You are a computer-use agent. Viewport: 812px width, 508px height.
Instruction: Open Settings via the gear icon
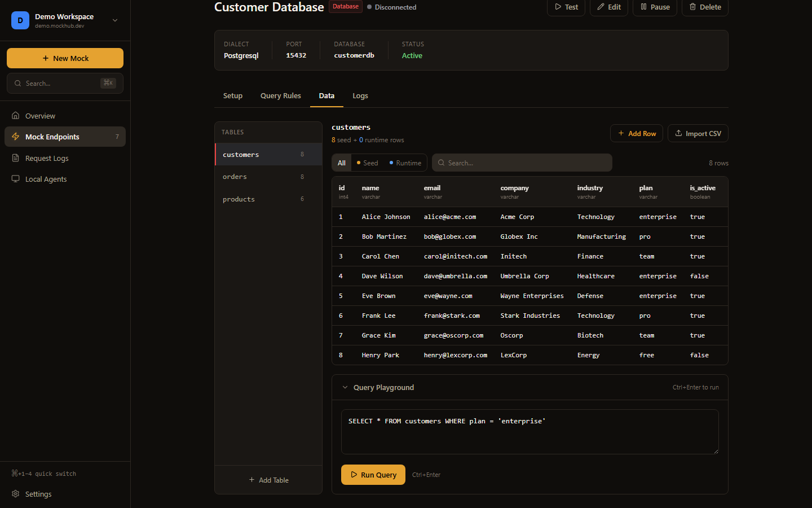pyautogui.click(x=16, y=494)
